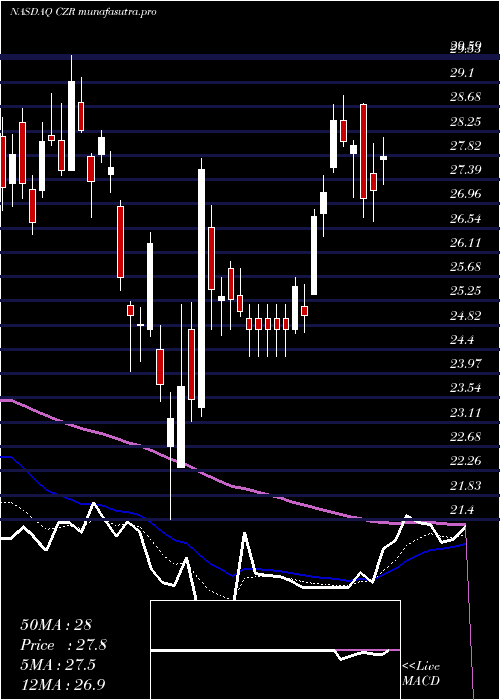Click the 27.39 price axis label

tap(466, 169)
